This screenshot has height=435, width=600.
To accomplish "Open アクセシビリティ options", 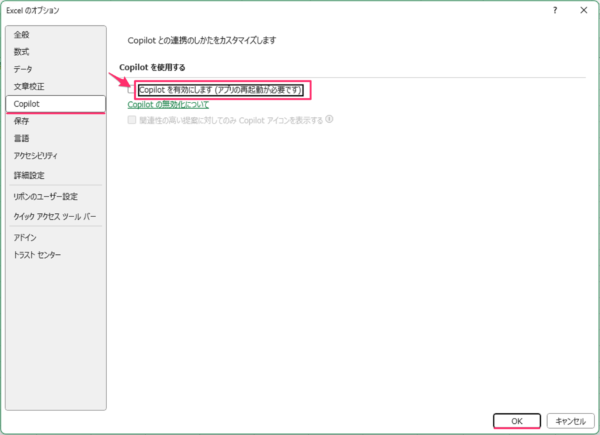I will pyautogui.click(x=36, y=156).
